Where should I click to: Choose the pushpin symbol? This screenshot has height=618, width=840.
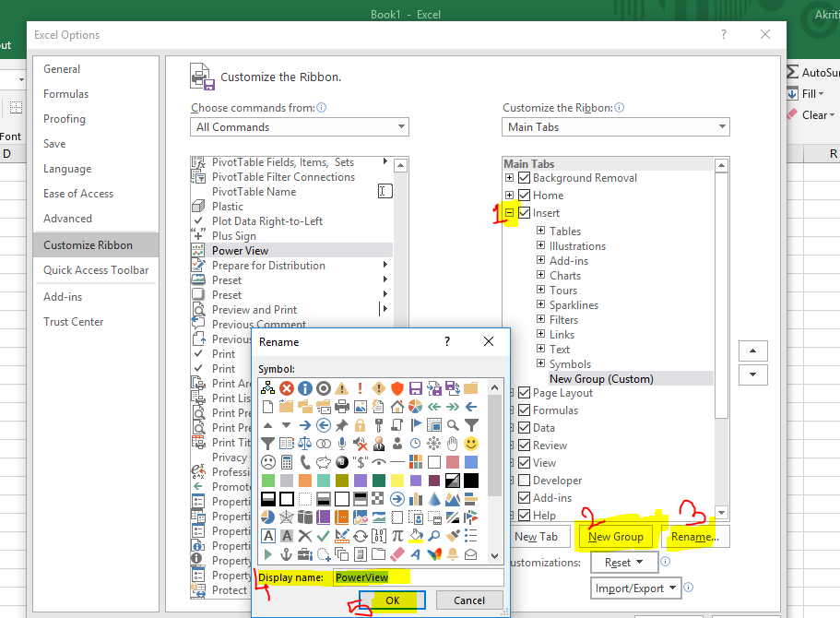point(342,425)
